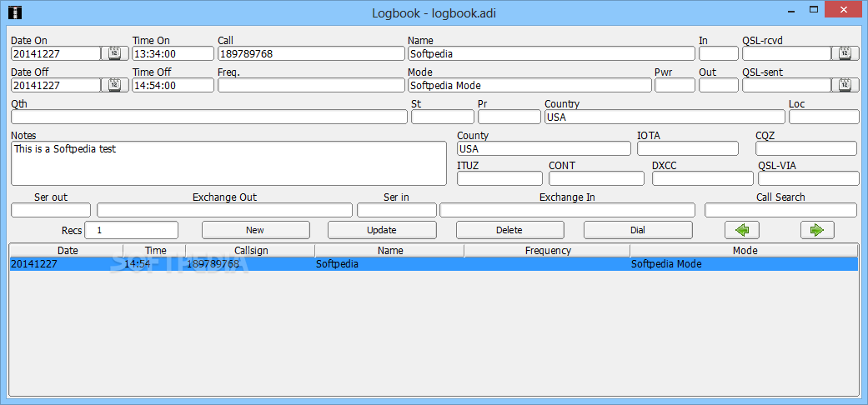Open the Date On calendar picker
868x405 pixels.
[x=114, y=53]
